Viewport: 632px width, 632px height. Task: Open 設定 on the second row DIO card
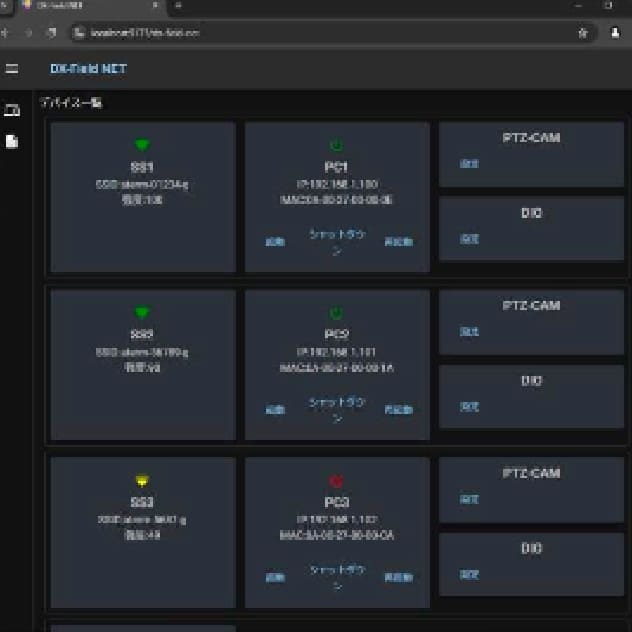469,407
